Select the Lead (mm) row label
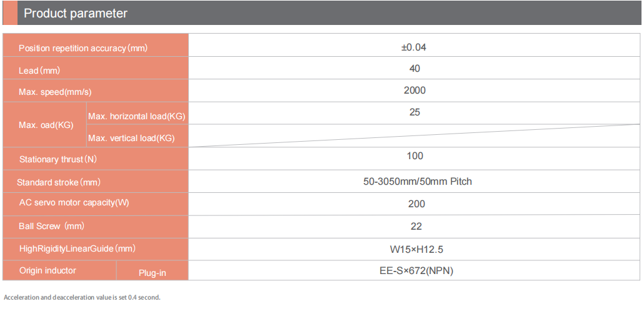The image size is (644, 314). click(x=39, y=71)
